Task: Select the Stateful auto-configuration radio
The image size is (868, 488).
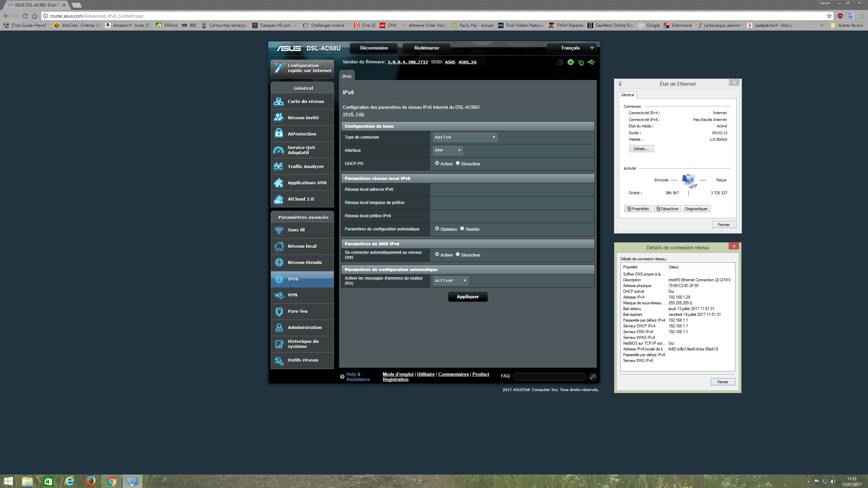Action: 462,229
